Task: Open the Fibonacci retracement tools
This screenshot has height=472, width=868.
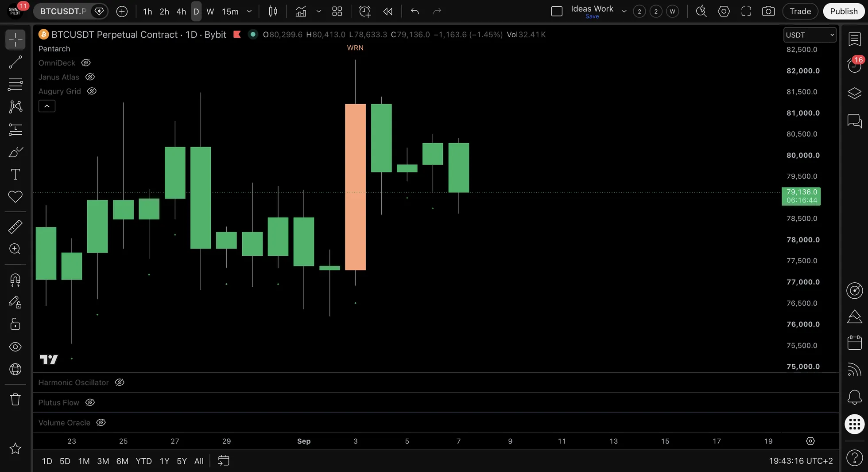Action: [x=15, y=84]
